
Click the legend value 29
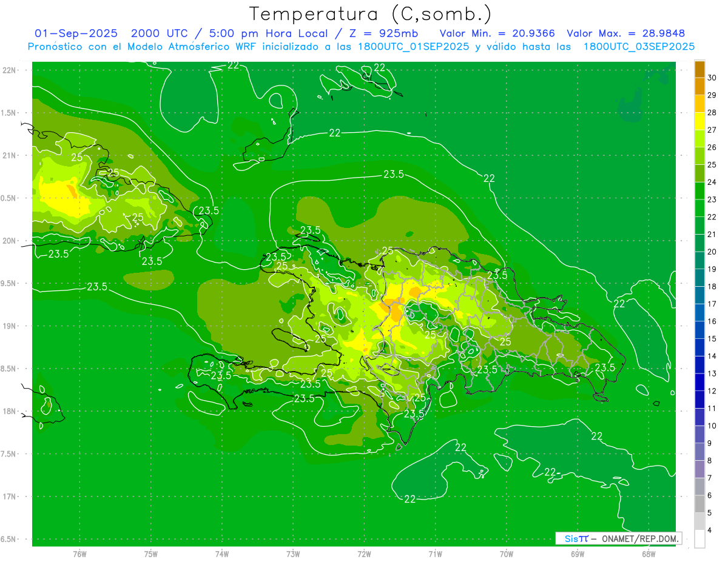coord(712,95)
